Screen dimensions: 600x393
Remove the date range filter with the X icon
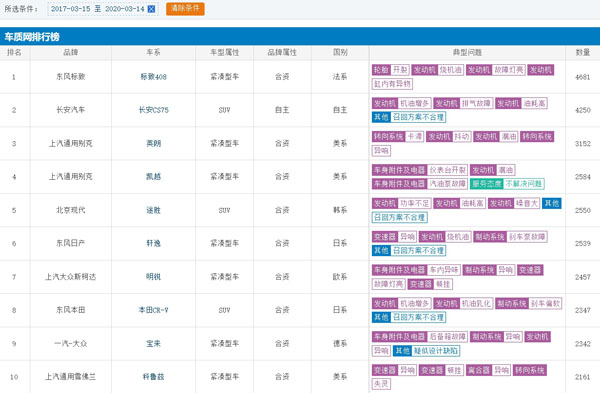152,9
